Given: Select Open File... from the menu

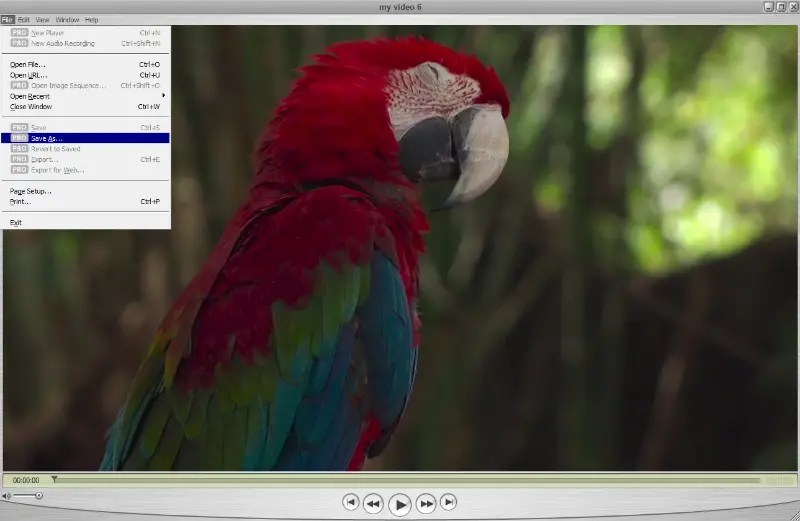Looking at the screenshot, I should click(86, 64).
